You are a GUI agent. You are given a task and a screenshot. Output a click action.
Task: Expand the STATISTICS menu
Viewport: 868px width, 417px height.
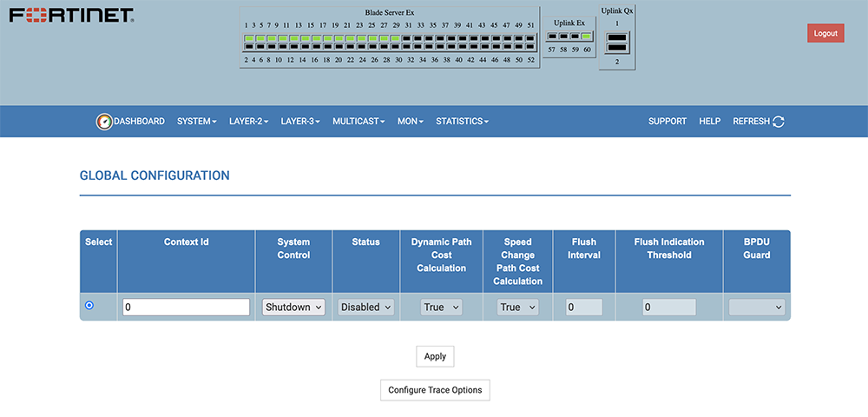click(x=463, y=122)
